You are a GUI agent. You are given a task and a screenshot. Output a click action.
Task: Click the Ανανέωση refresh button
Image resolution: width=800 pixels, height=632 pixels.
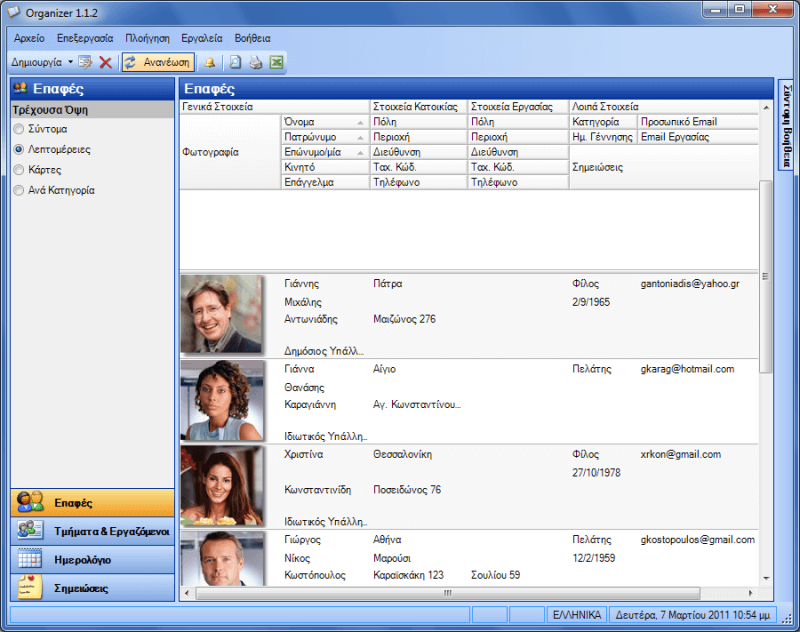tap(157, 62)
